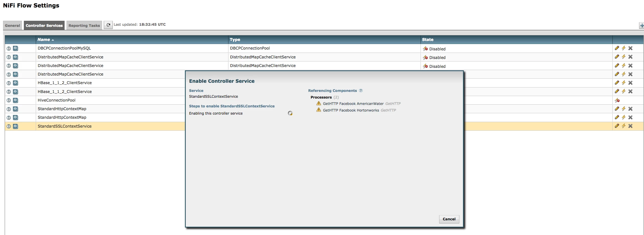
Task: Edit the DBCPConnectionPoolMySQL service with pencil icon
Action: click(x=617, y=48)
